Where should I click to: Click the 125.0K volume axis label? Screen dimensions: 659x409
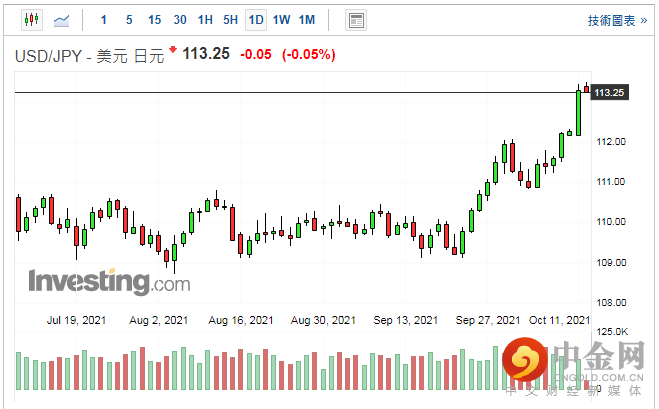coord(612,332)
